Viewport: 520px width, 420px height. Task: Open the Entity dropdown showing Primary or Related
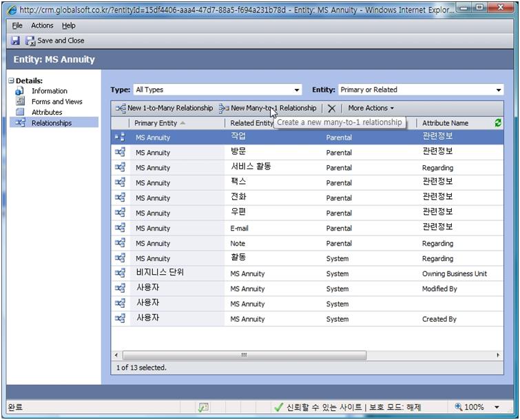click(x=421, y=90)
